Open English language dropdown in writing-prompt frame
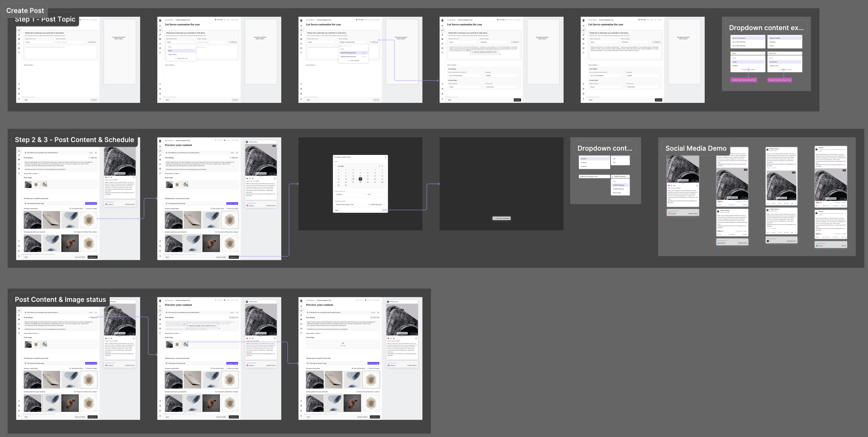Viewport: 868px width, 437px height. click(502, 75)
